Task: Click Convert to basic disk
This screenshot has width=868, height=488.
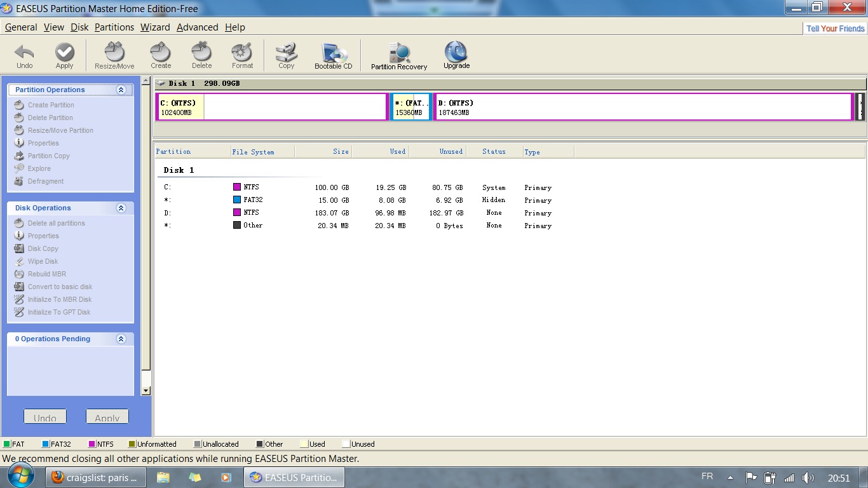Action: 60,287
